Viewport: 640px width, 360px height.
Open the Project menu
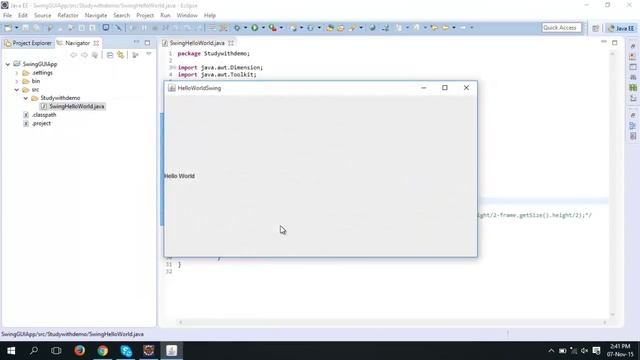point(145,16)
